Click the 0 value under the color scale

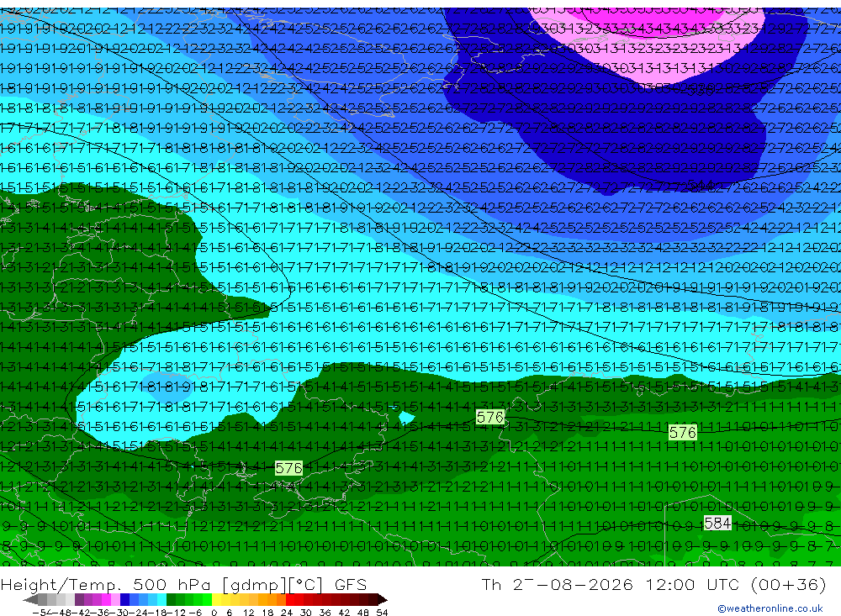pyautogui.click(x=214, y=613)
